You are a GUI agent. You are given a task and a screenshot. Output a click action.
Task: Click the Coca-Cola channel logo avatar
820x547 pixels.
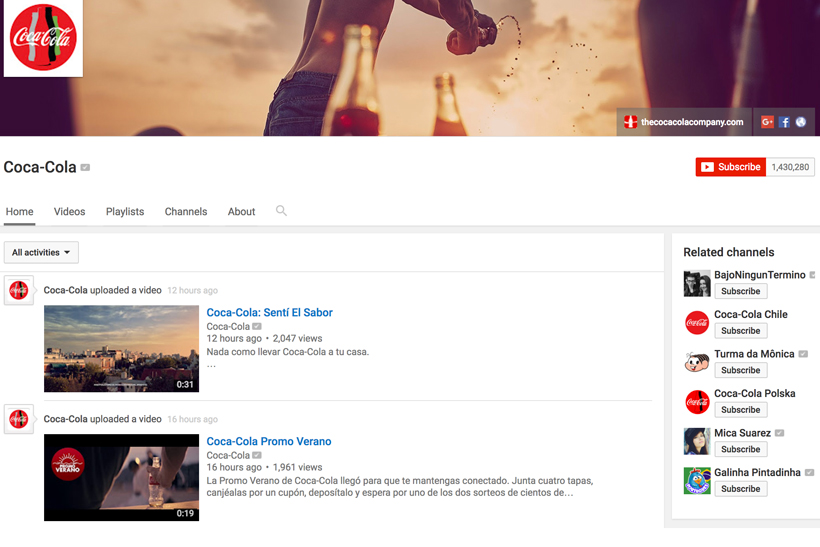[43, 38]
